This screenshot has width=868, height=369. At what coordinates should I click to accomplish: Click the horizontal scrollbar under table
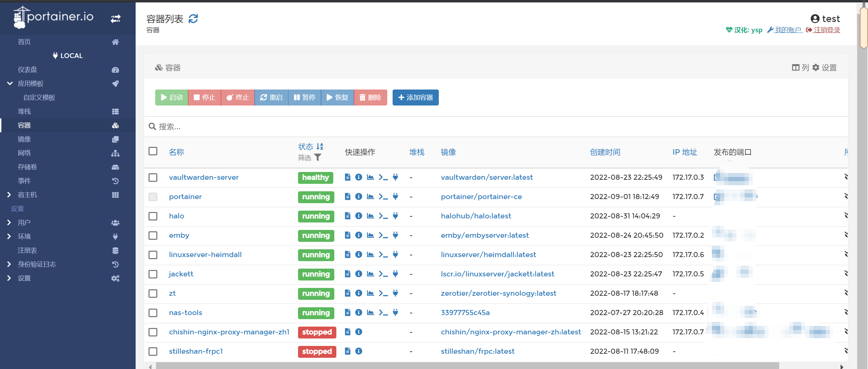(x=467, y=366)
